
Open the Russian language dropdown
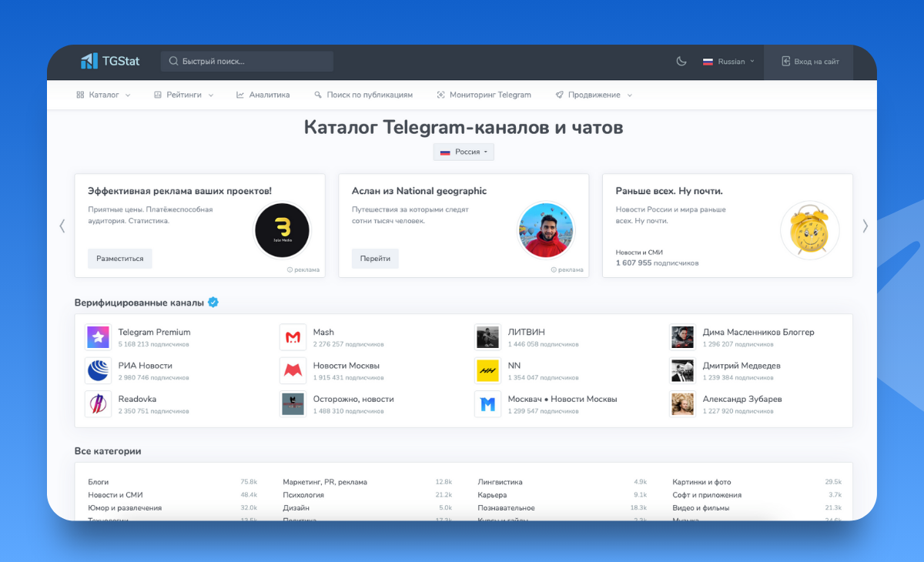[x=728, y=62]
